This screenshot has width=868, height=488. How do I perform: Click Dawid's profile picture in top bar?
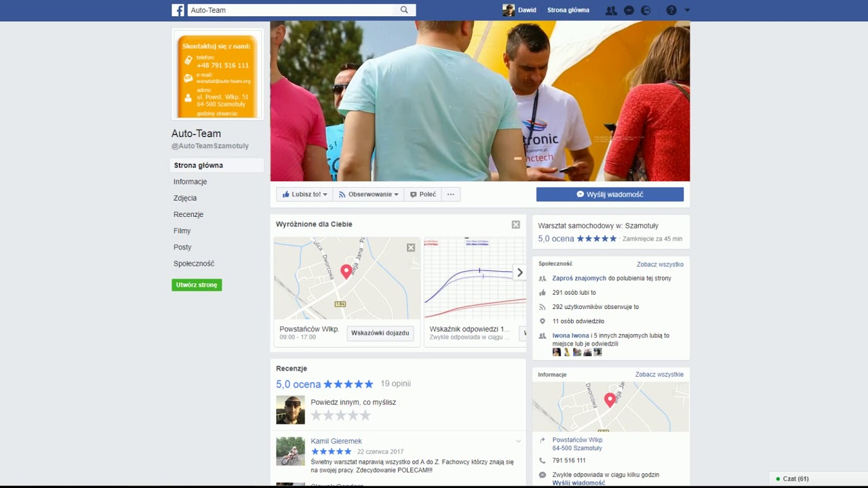pos(509,10)
